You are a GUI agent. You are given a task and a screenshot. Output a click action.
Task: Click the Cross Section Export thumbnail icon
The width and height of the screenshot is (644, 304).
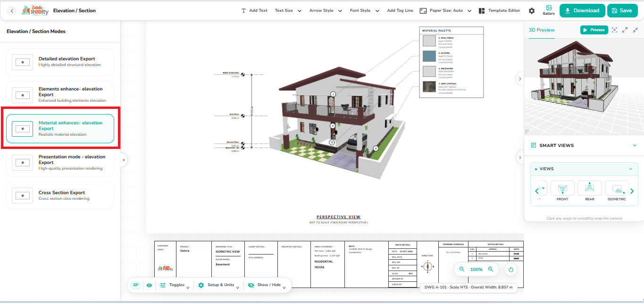click(x=22, y=195)
